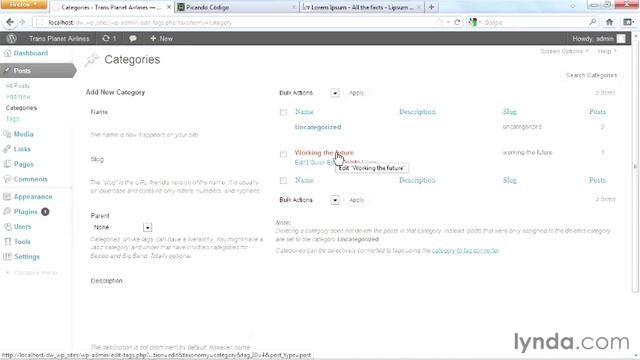Expand Screen Options panel

point(564,51)
